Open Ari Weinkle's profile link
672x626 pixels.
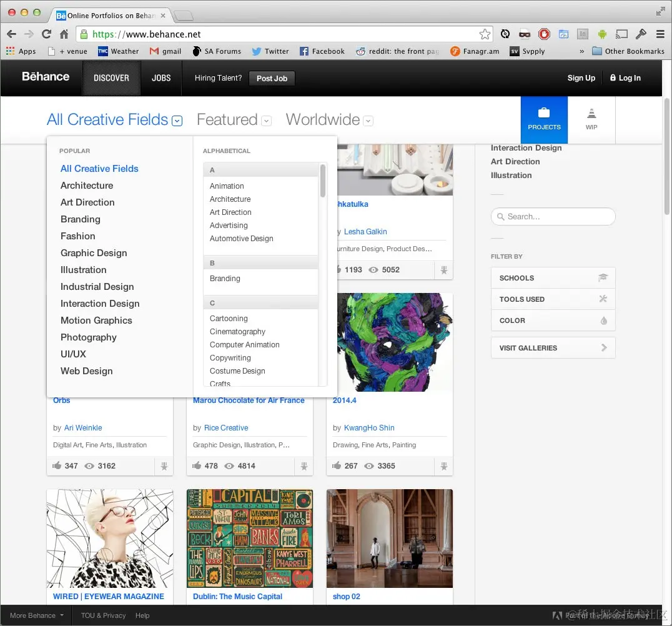tap(83, 428)
